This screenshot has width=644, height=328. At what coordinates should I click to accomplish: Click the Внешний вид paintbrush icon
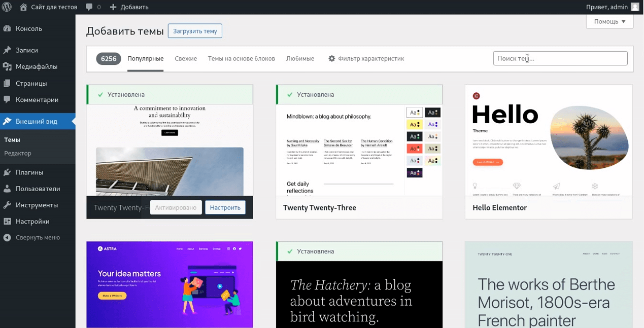pos(7,121)
